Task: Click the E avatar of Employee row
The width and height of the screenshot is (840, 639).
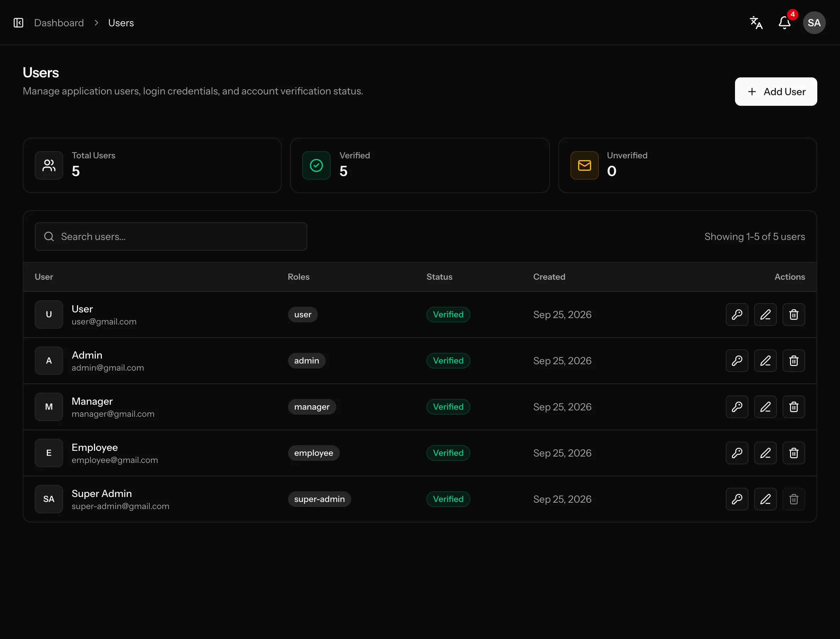Action: click(x=49, y=453)
